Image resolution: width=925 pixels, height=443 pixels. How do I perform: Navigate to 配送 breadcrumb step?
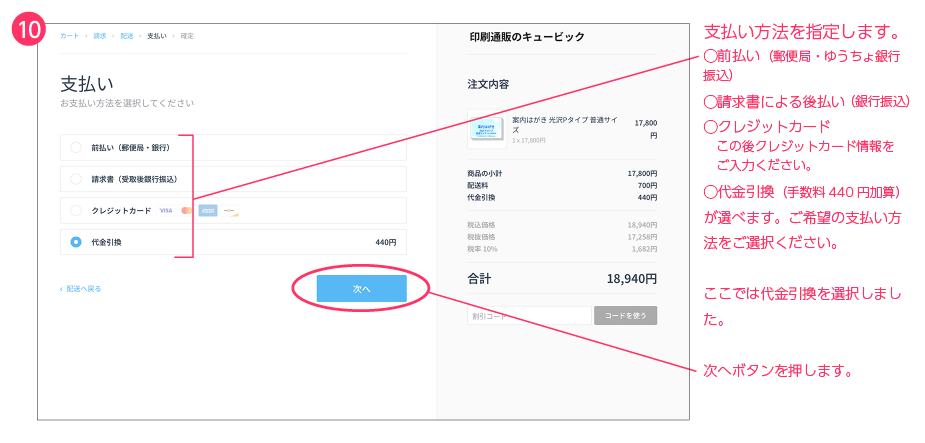click(126, 36)
